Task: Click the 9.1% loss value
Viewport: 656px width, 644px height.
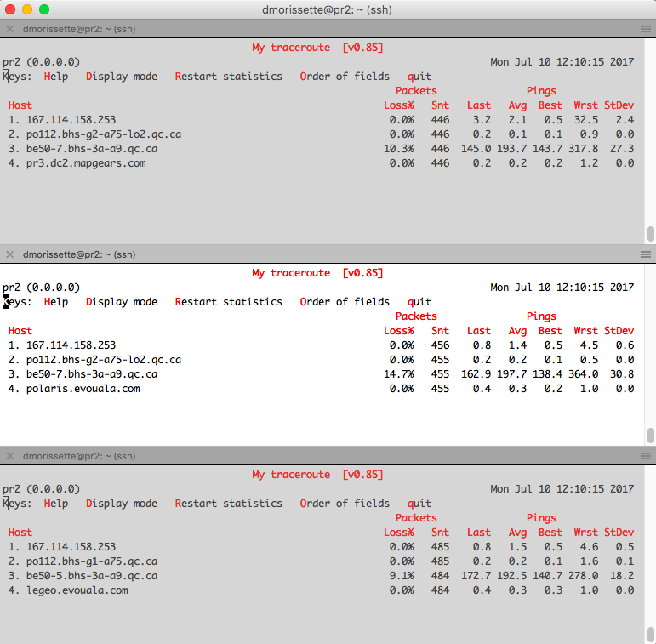Action: (x=402, y=576)
